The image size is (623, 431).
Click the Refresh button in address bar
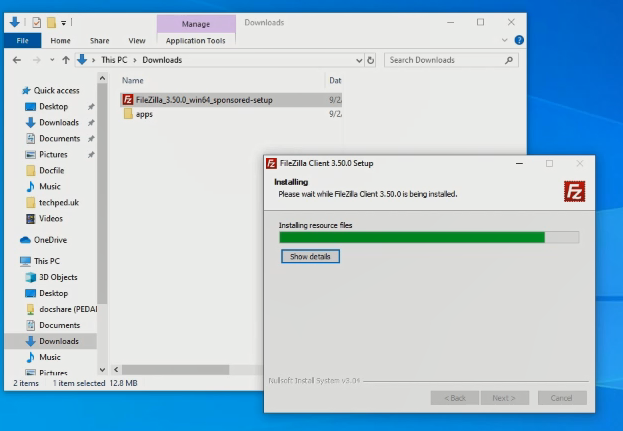[371, 60]
